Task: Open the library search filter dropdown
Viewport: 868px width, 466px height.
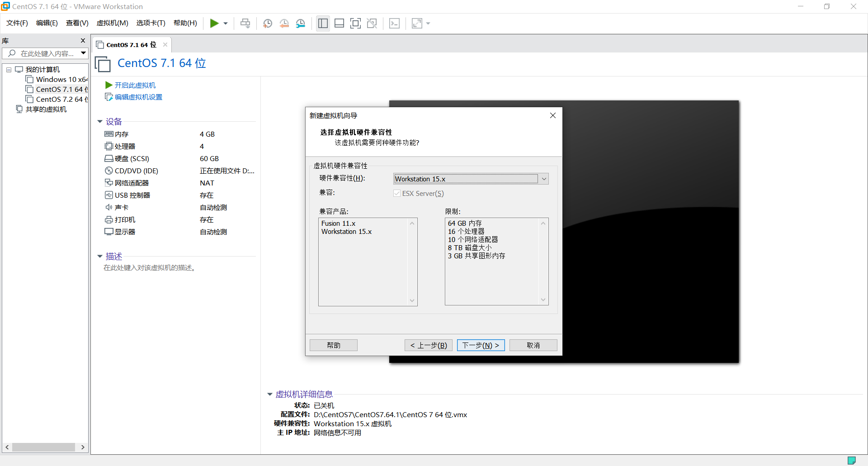Action: (84, 53)
